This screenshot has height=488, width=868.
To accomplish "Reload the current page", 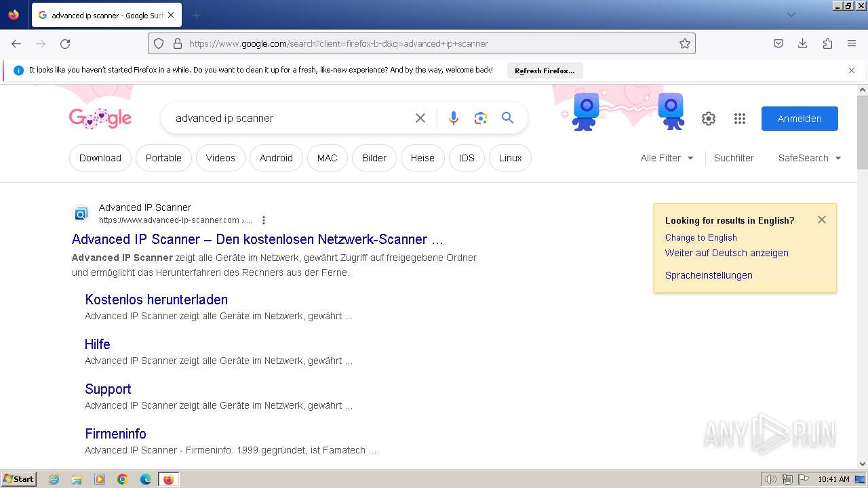I will pos(65,43).
